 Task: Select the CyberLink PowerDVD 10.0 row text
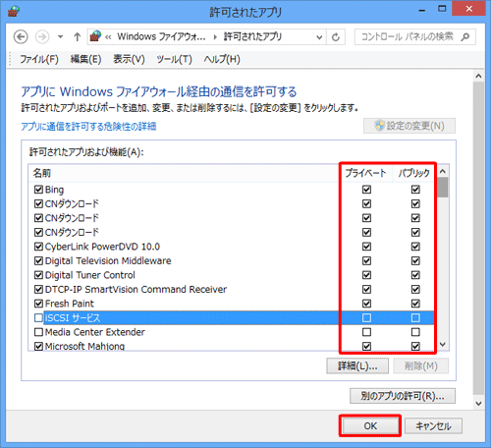tap(102, 247)
